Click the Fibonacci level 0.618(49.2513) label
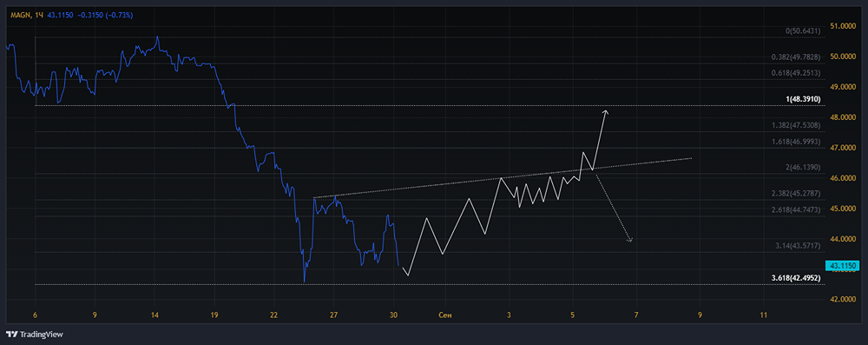Viewport: 868px width, 345px height. 796,73
